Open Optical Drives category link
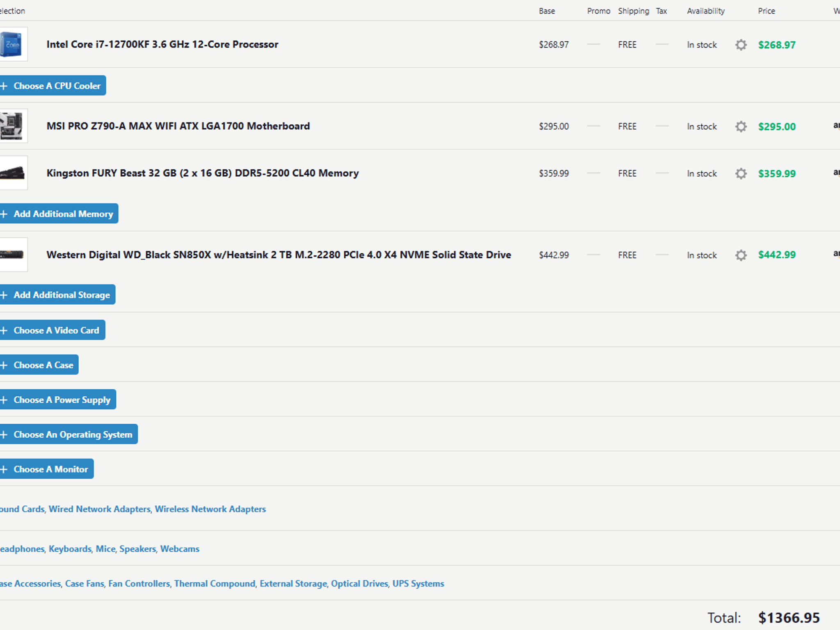 click(x=359, y=584)
